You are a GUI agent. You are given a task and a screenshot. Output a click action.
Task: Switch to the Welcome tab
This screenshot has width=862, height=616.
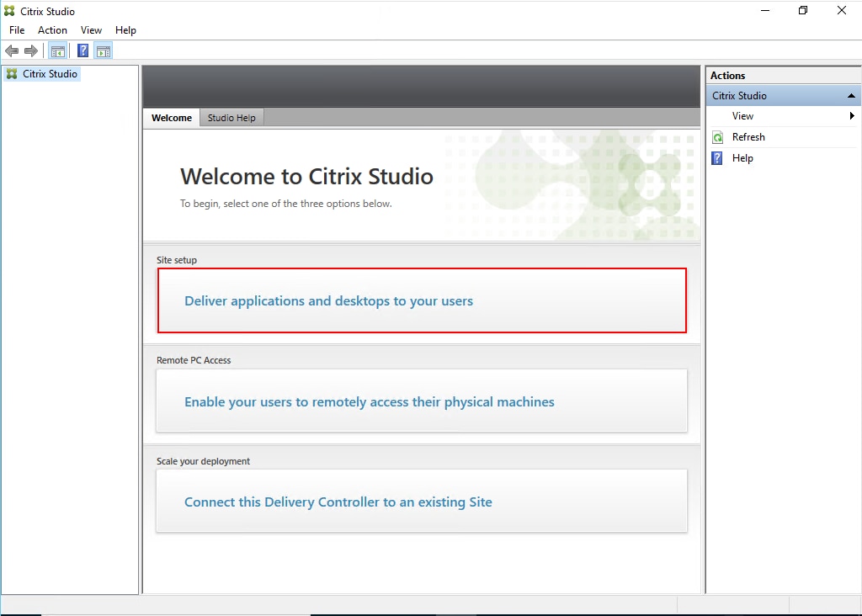(x=172, y=118)
